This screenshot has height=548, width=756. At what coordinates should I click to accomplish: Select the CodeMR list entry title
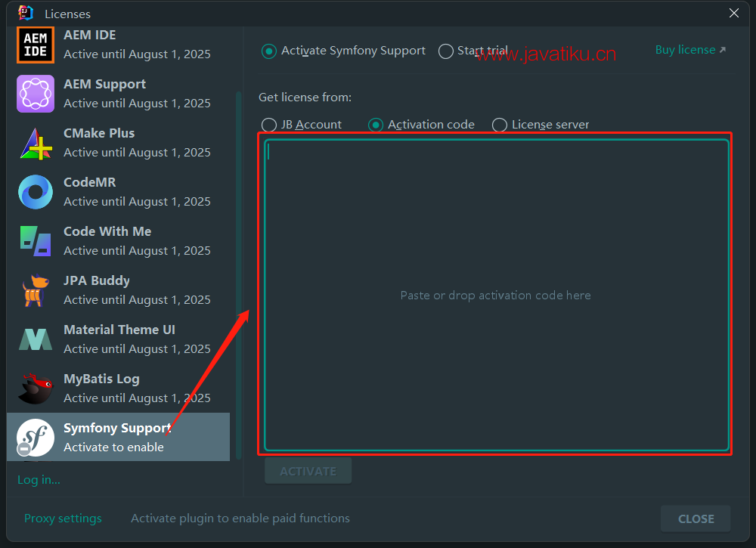point(90,183)
